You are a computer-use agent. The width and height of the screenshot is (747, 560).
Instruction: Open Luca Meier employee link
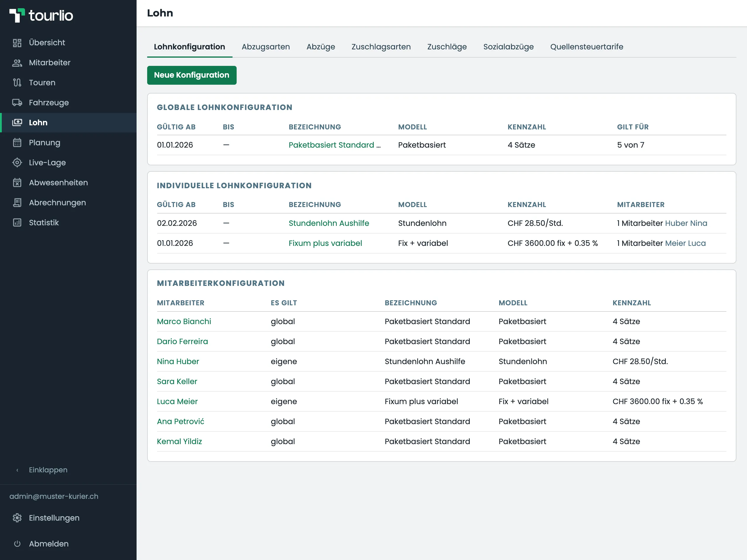177,402
